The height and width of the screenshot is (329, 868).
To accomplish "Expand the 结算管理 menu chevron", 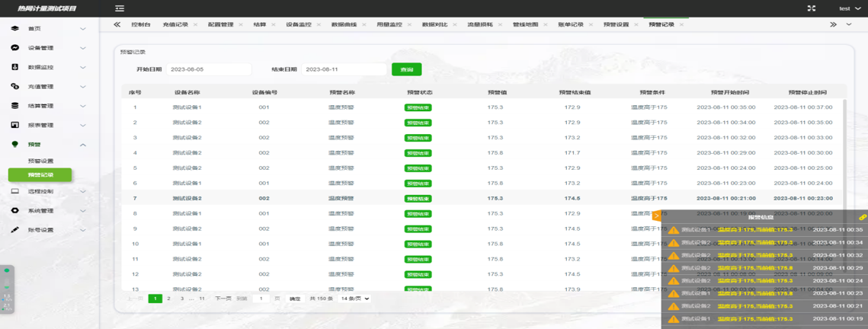I will coord(83,106).
